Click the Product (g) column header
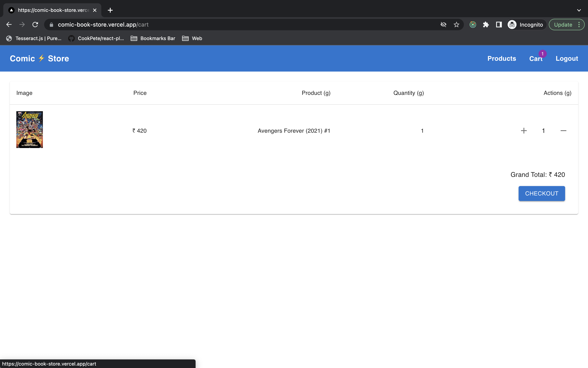The width and height of the screenshot is (588, 368). 316,93
